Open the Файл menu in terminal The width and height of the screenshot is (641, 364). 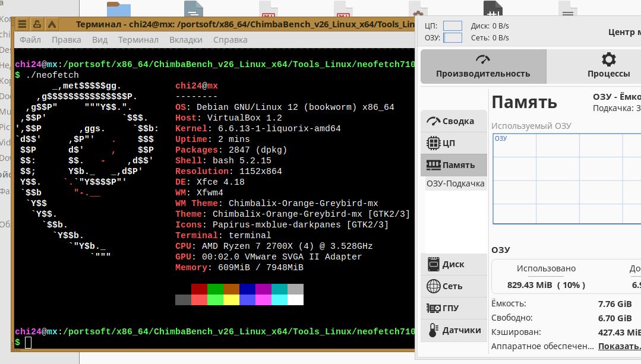pyautogui.click(x=30, y=40)
